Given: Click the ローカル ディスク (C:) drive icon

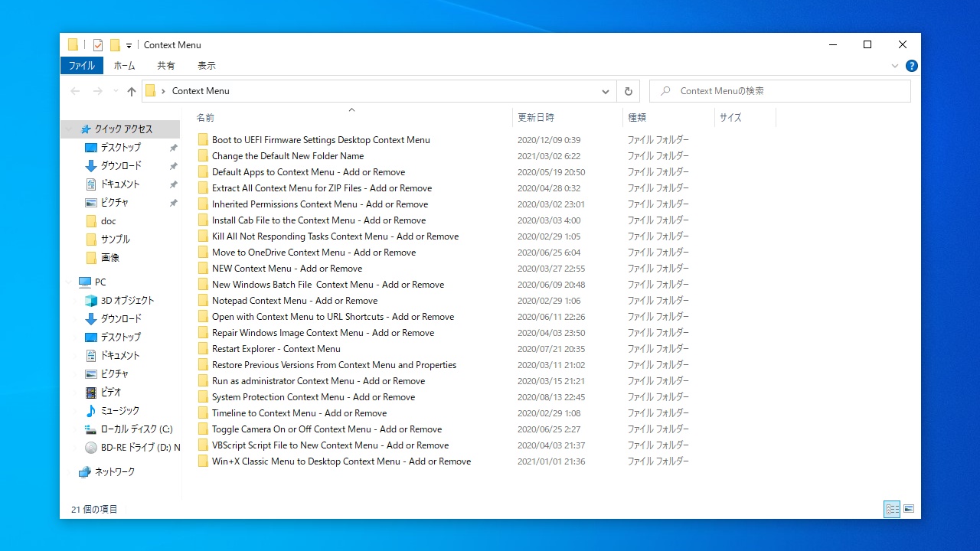Looking at the screenshot, I should pos(91,429).
